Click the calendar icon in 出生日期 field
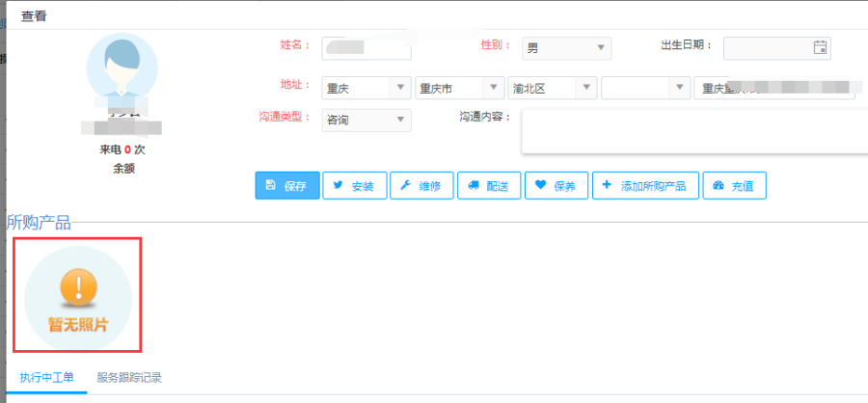 point(820,47)
